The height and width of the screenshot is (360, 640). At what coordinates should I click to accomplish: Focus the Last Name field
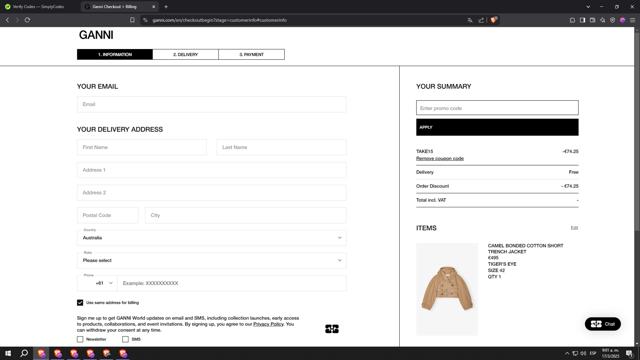pos(281,147)
